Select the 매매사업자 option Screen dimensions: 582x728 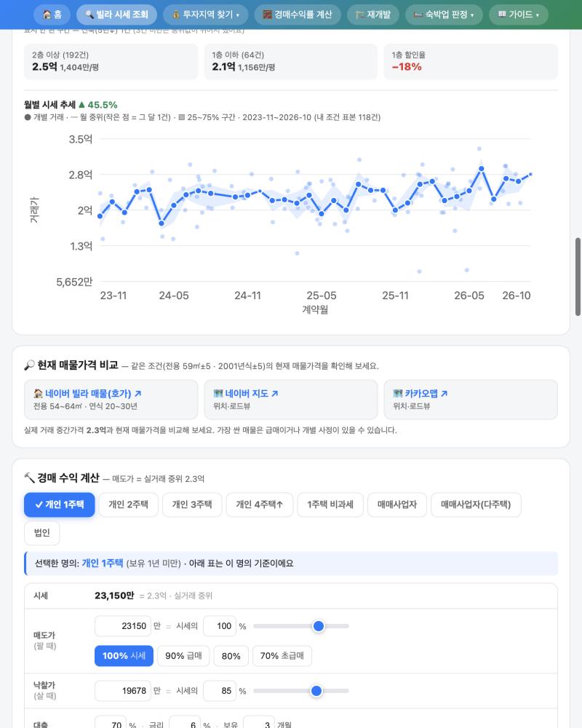point(397,505)
